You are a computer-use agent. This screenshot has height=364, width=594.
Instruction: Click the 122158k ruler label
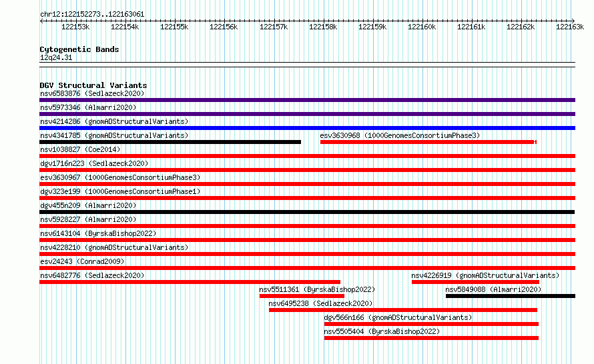323,27
